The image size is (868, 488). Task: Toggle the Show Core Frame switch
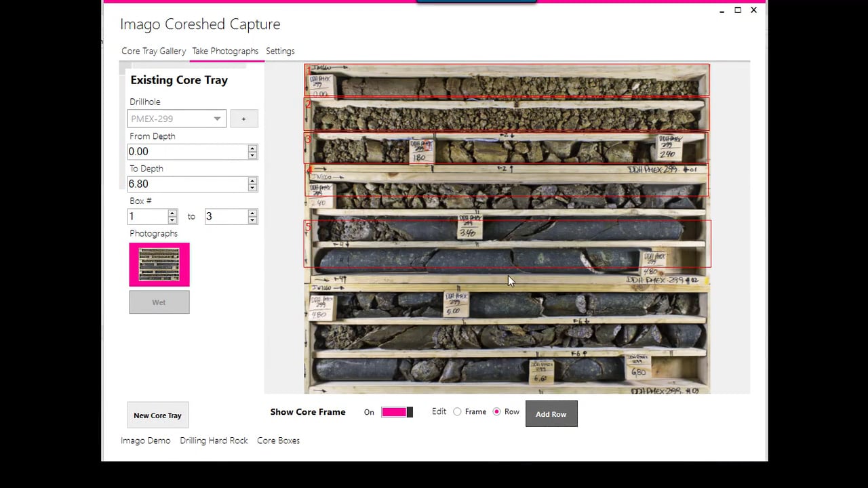(x=397, y=412)
